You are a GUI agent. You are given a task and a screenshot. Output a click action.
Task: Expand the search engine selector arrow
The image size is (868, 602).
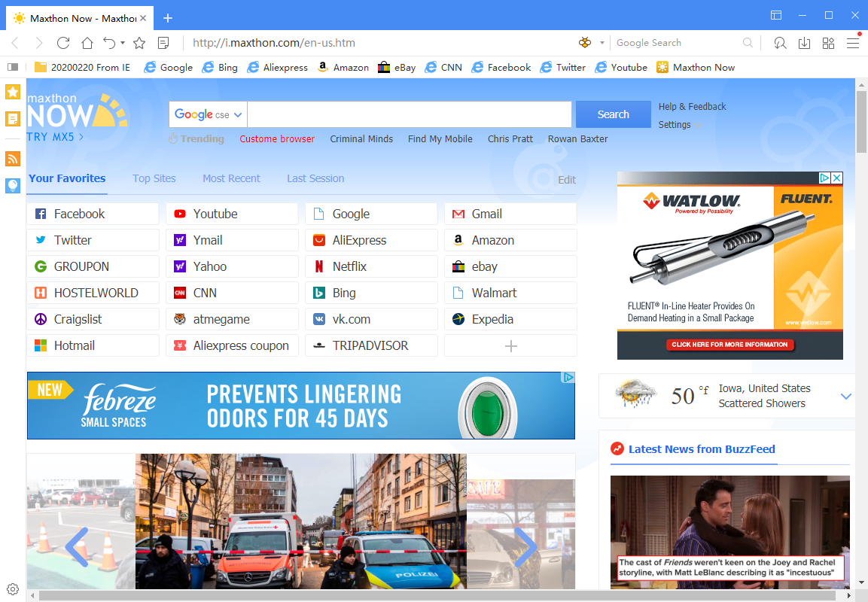tap(602, 43)
